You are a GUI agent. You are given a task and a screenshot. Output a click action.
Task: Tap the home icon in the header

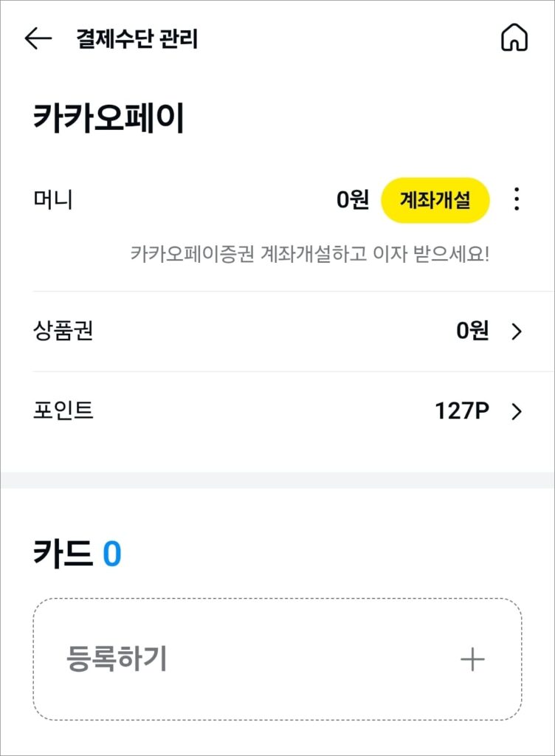point(514,38)
